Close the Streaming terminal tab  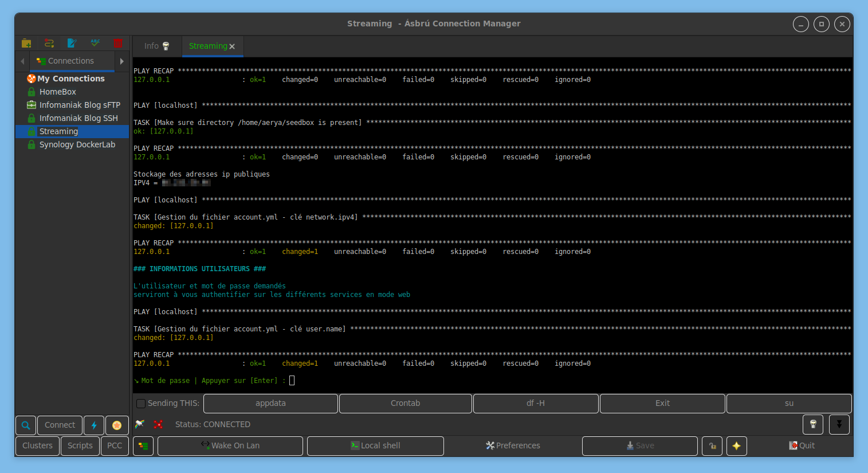(232, 47)
